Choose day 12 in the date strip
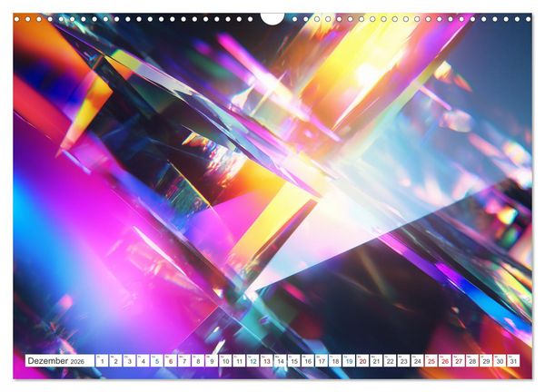The image size is (545, 392). [x=253, y=361]
